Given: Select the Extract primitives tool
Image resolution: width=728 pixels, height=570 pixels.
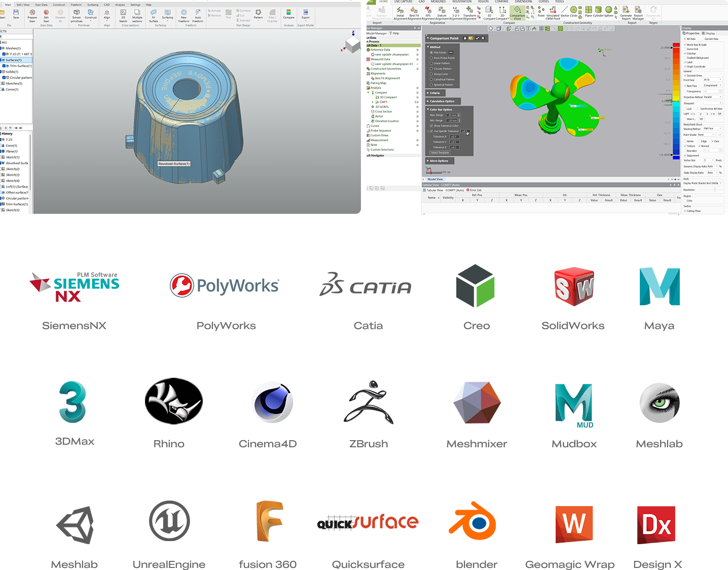Looking at the screenshot, I should pyautogui.click(x=77, y=13).
